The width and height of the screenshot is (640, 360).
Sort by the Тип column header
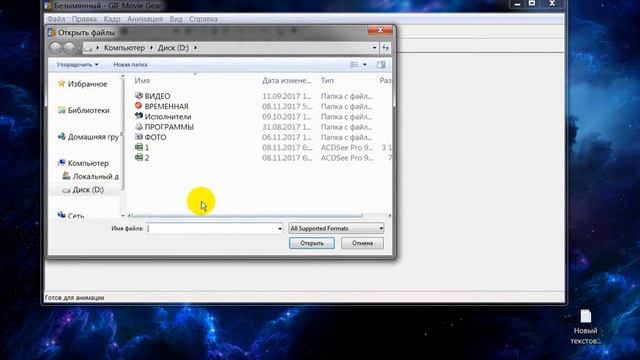click(x=327, y=80)
